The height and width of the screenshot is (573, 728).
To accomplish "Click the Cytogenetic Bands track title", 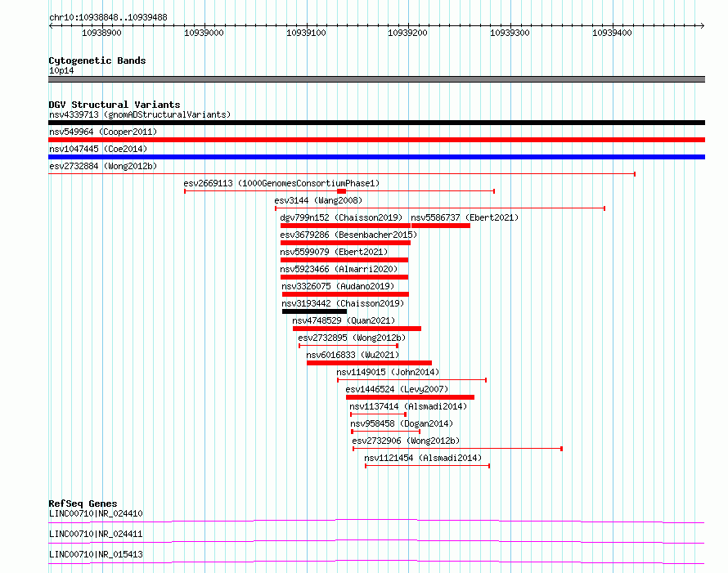I will (97, 60).
